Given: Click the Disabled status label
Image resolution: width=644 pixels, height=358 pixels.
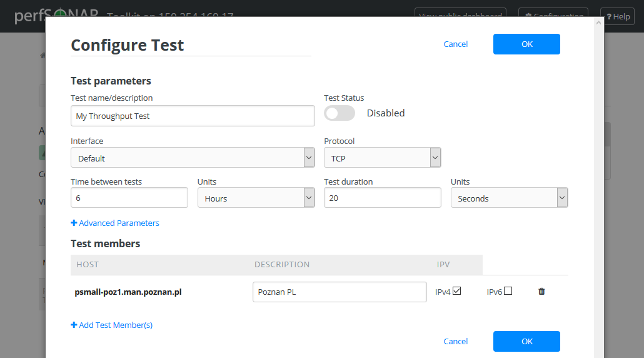Looking at the screenshot, I should 386,113.
